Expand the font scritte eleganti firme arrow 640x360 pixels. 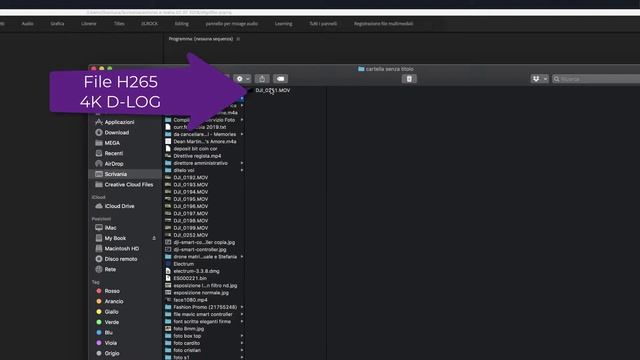pos(242,322)
